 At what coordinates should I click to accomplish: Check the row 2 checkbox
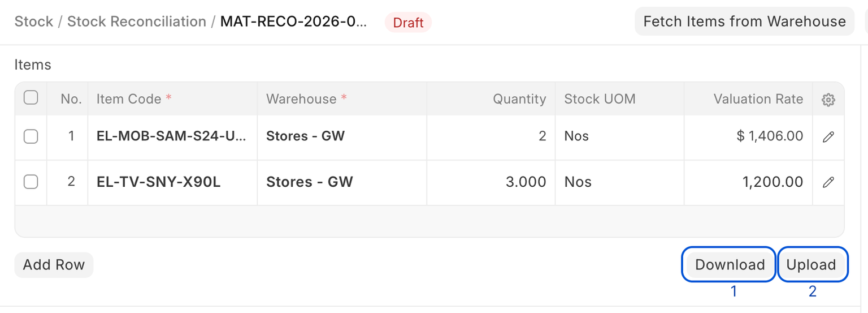point(31,182)
